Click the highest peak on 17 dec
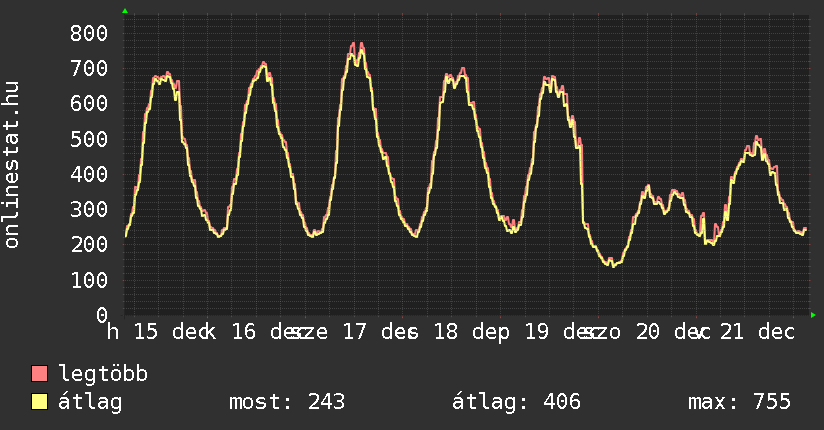The image size is (824, 430). [x=356, y=46]
